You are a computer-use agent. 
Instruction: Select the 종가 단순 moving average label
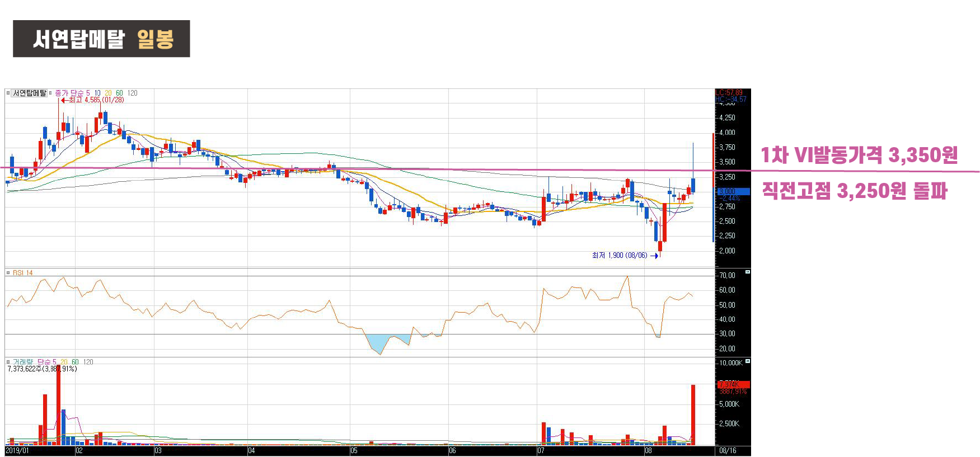tap(69, 93)
